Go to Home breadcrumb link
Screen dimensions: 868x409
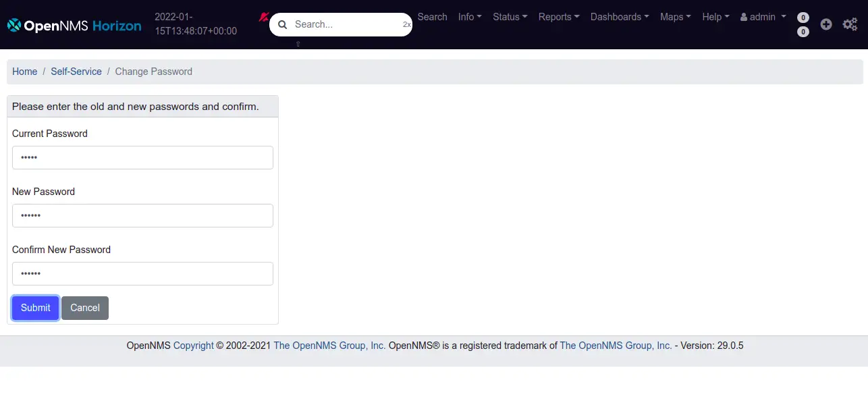[25, 72]
